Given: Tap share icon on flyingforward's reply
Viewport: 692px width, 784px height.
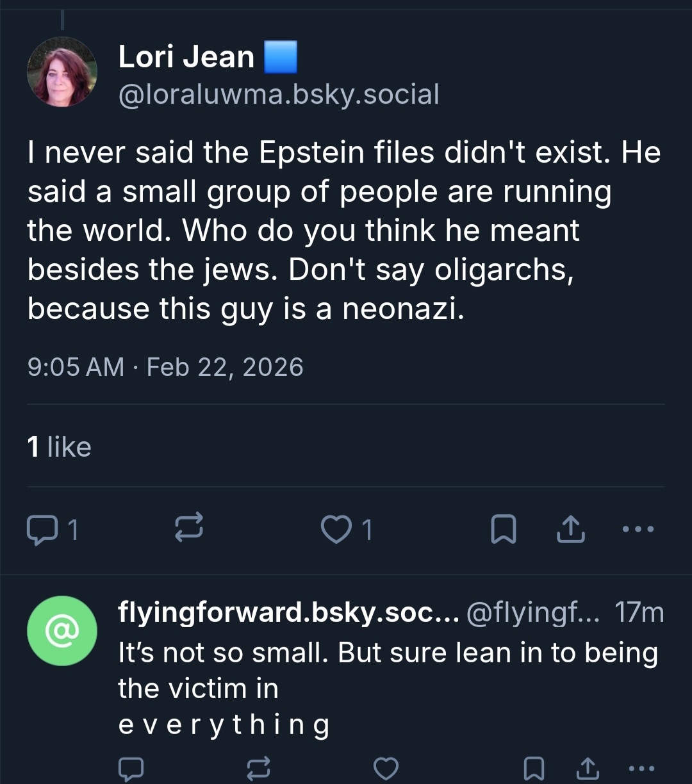Looking at the screenshot, I should [588, 768].
